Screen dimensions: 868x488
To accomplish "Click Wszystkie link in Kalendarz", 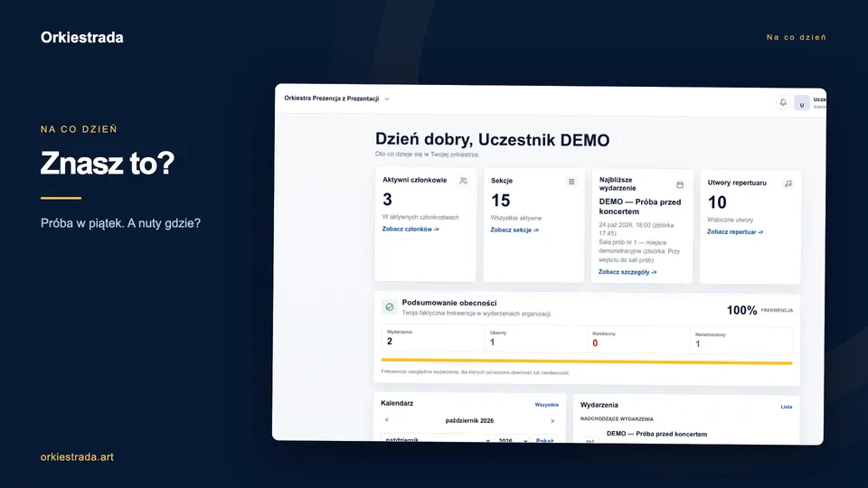I will pos(546,405).
